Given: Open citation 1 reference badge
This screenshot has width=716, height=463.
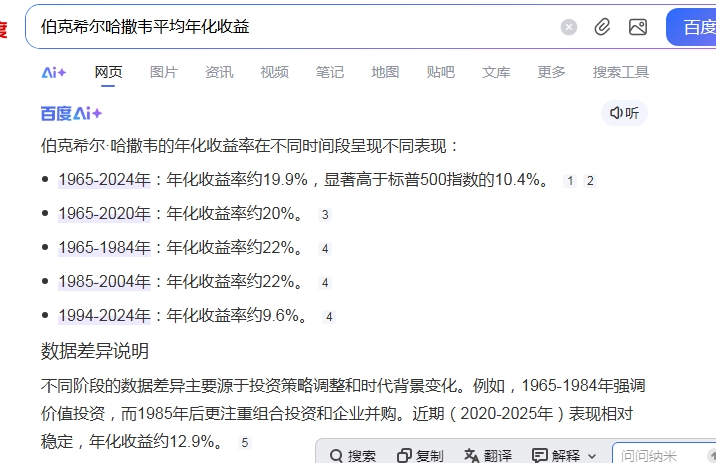Looking at the screenshot, I should coord(569,181).
